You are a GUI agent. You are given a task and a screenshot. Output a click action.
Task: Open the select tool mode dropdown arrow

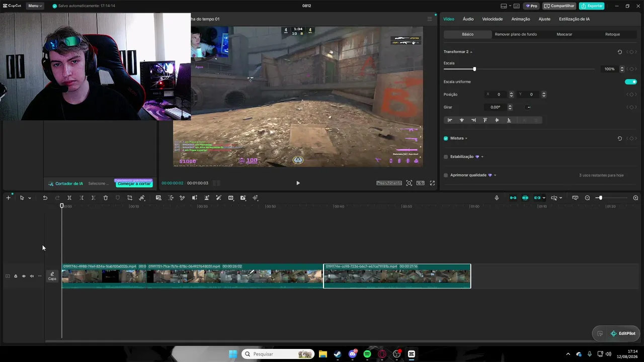pyautogui.click(x=30, y=198)
